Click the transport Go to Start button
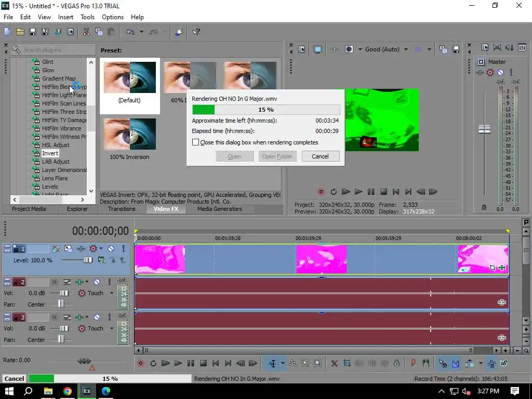Viewport: 532px width, 399px height. coord(216,363)
